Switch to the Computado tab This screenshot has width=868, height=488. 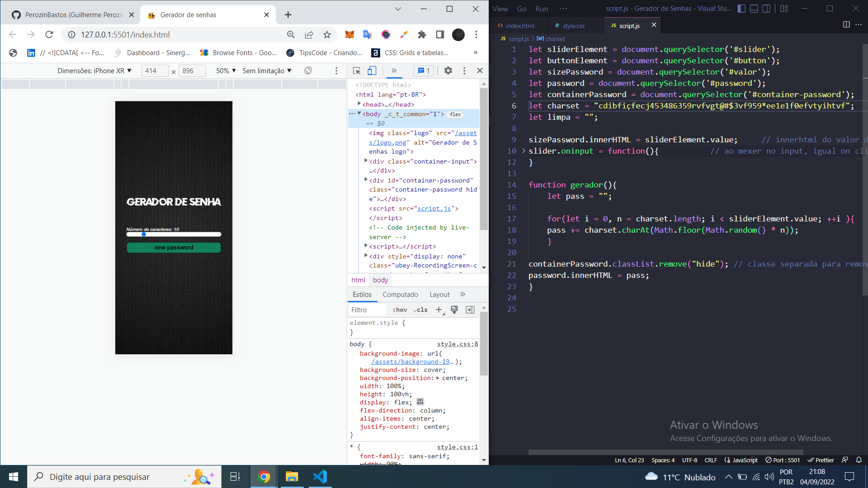click(x=400, y=294)
